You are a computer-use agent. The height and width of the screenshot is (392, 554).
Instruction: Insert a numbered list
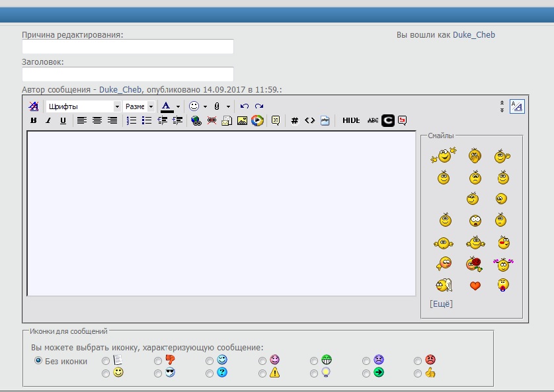(x=132, y=120)
